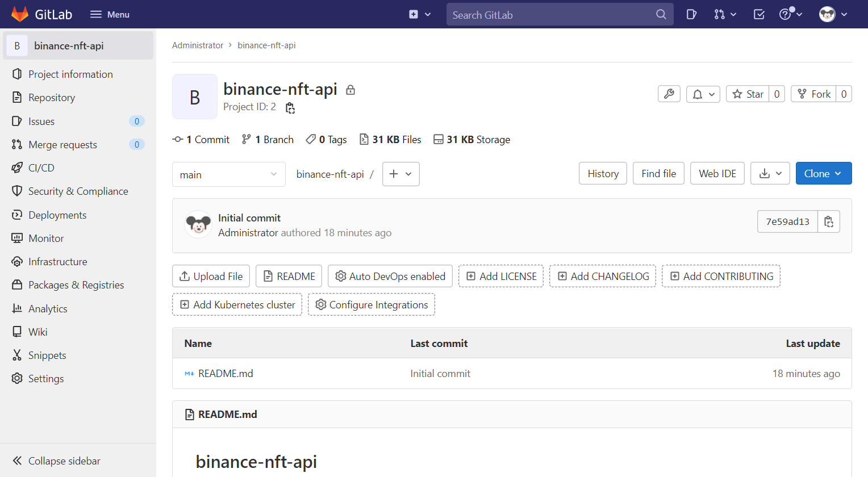The height and width of the screenshot is (477, 868).
Task: Open the download source dropdown
Action: [770, 173]
